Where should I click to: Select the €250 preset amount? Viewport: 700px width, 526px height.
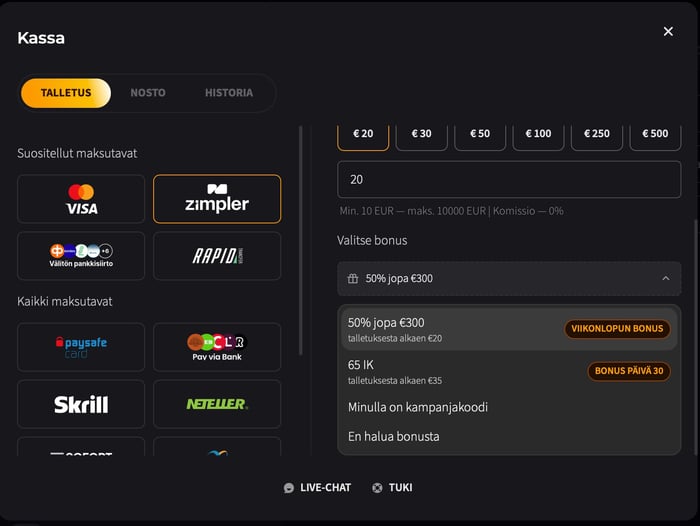tap(597, 136)
